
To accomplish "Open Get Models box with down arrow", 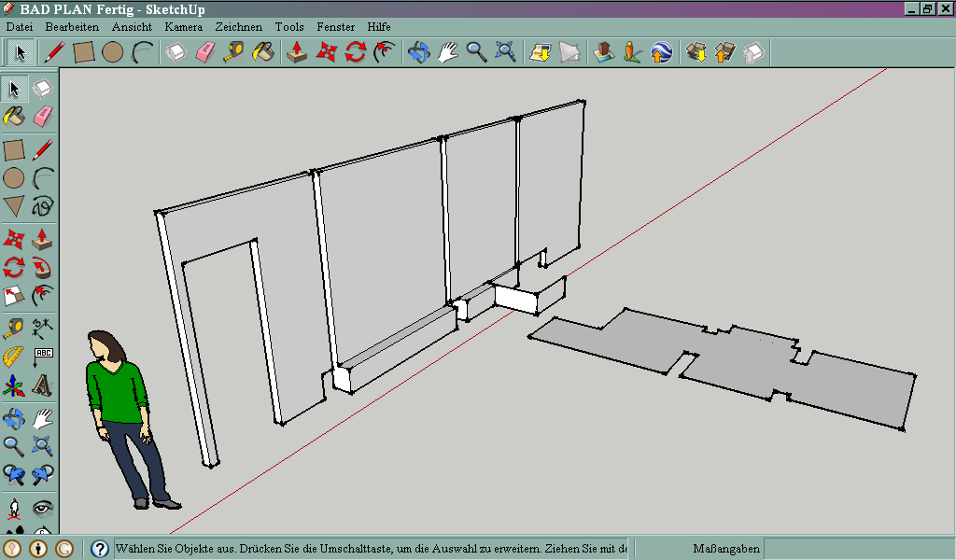I will (696, 52).
